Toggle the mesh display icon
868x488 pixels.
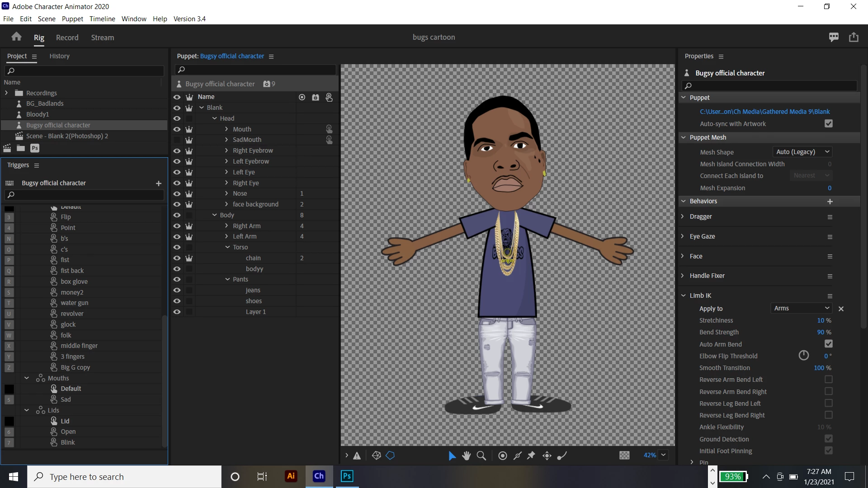376,455
